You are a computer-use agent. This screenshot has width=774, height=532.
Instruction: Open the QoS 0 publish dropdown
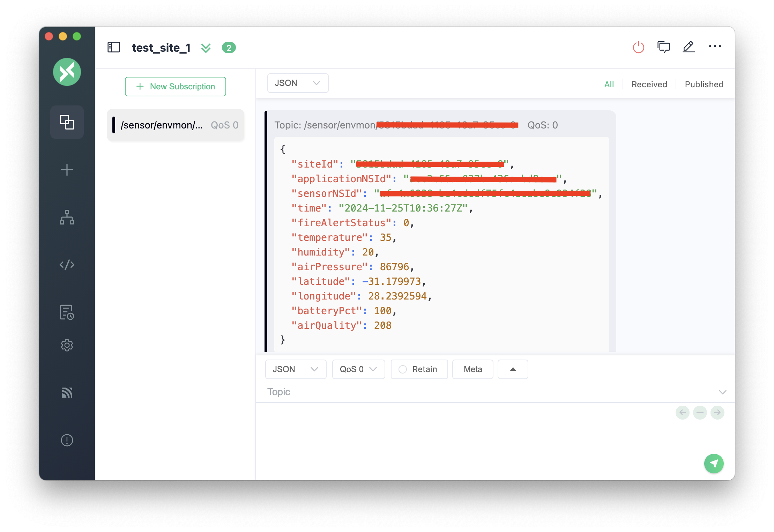pos(358,369)
